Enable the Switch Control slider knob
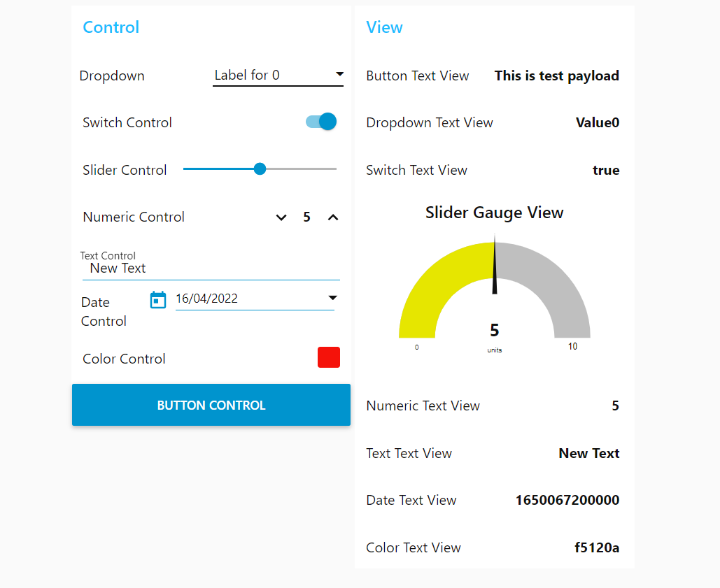 pyautogui.click(x=326, y=121)
